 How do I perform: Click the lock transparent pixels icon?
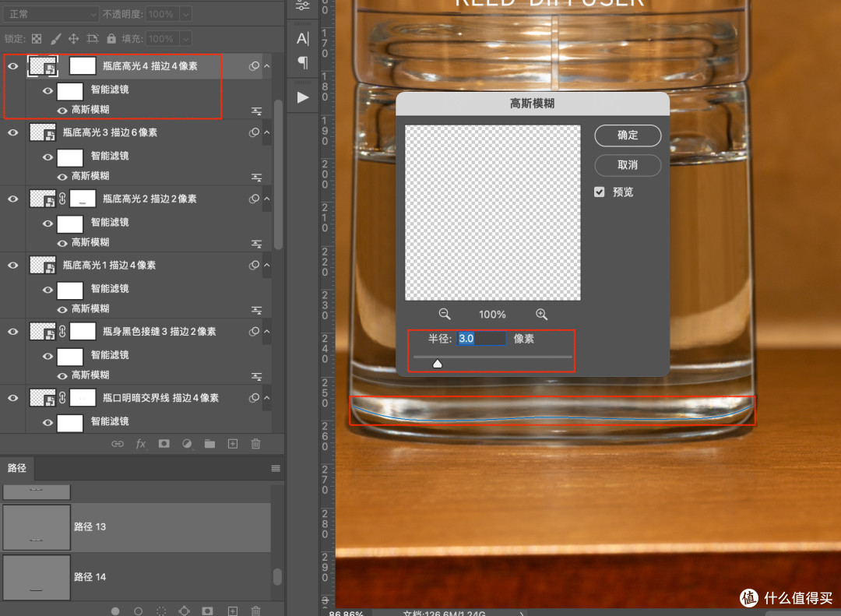pos(37,39)
